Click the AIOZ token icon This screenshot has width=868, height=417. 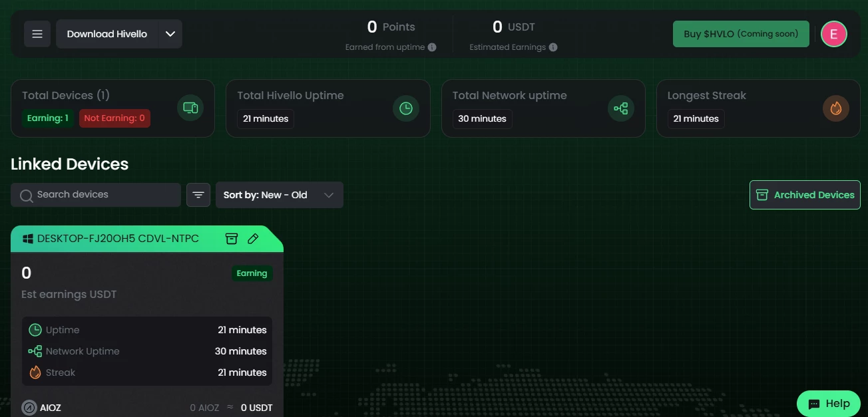click(x=29, y=408)
